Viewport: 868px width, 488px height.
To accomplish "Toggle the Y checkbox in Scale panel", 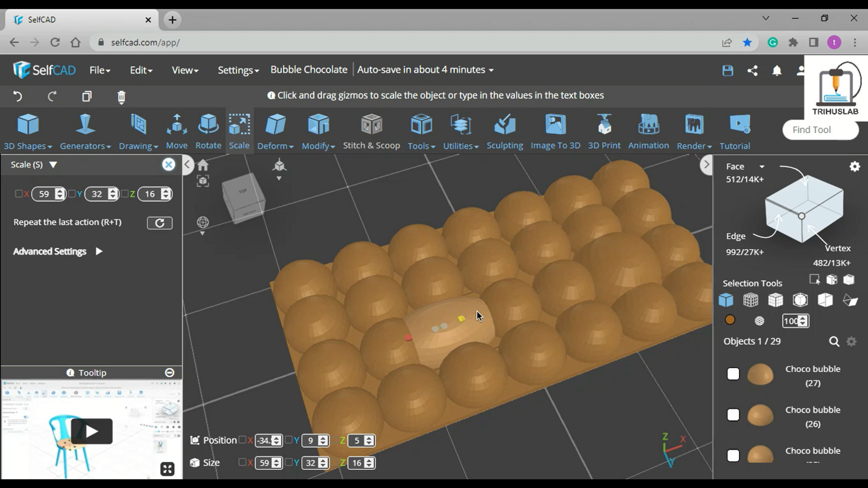I will click(x=72, y=194).
